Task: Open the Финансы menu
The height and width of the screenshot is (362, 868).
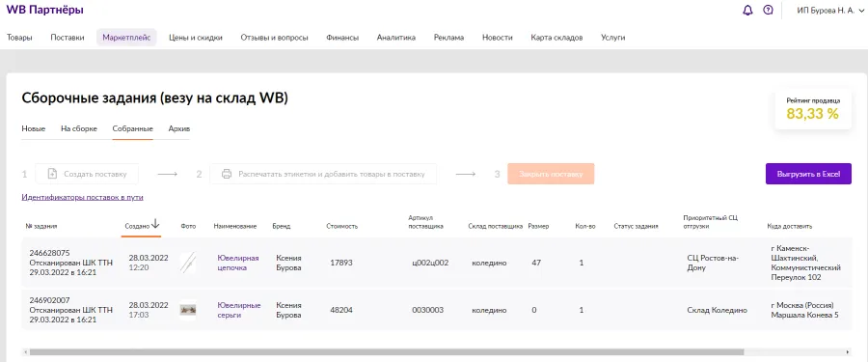Action: click(342, 38)
